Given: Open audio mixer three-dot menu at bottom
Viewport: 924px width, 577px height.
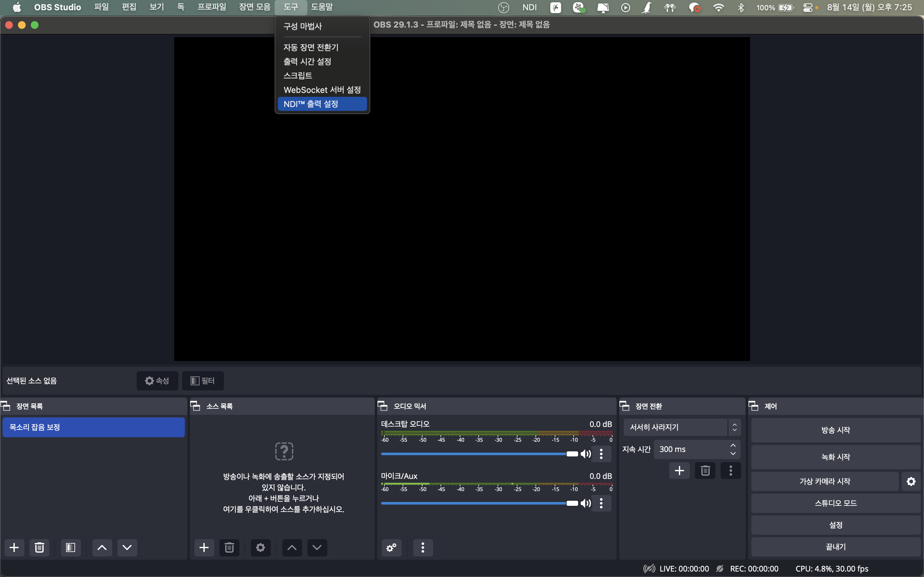Looking at the screenshot, I should [423, 548].
